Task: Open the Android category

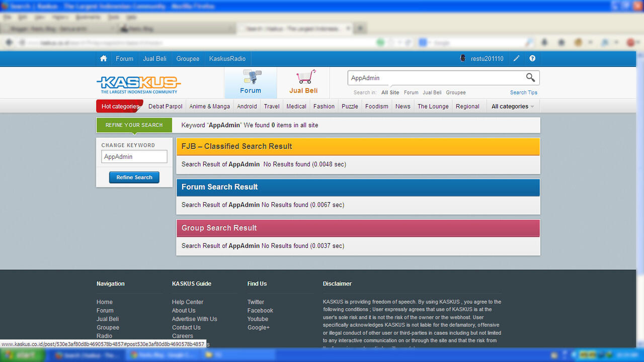Action: 247,107
